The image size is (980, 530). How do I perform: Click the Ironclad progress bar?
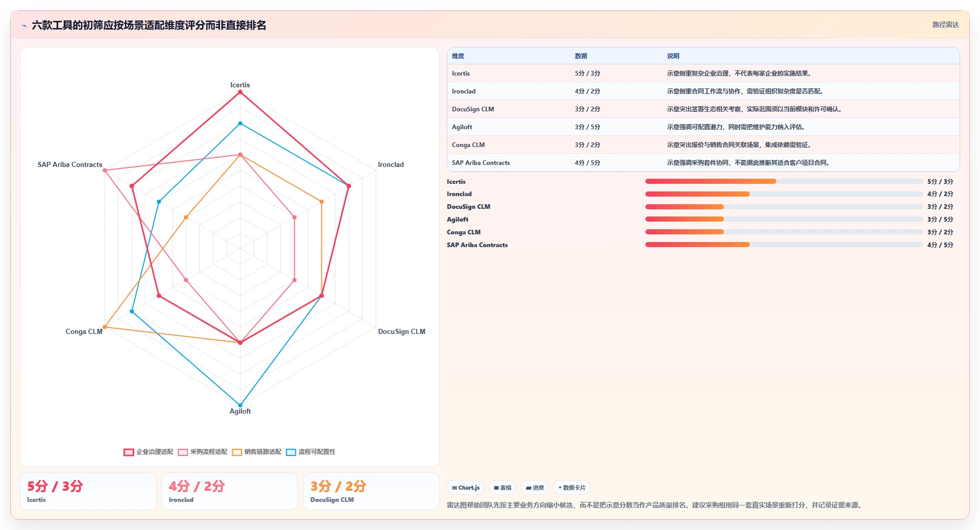(784, 194)
